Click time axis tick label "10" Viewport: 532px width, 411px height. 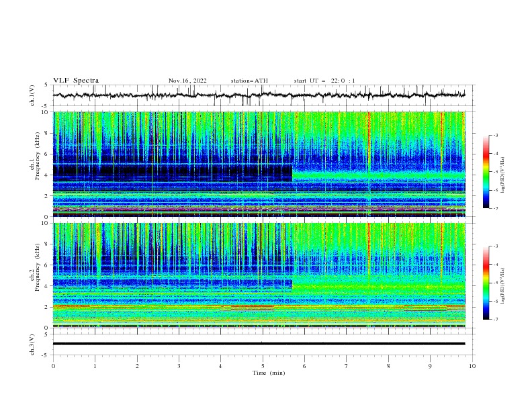(x=472, y=366)
